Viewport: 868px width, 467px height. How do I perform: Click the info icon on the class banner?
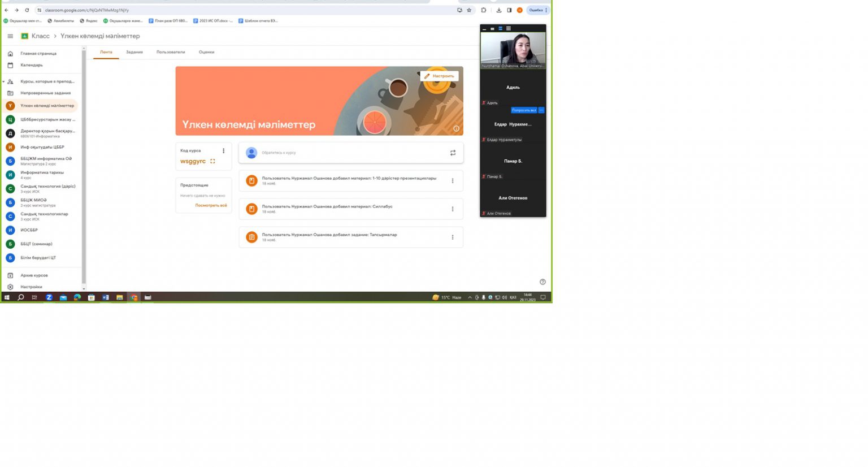tap(456, 128)
